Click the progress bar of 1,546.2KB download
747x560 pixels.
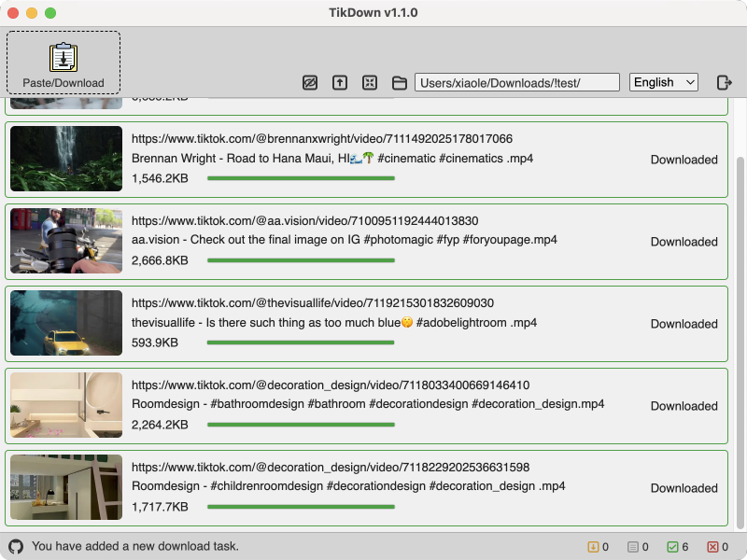pyautogui.click(x=301, y=178)
